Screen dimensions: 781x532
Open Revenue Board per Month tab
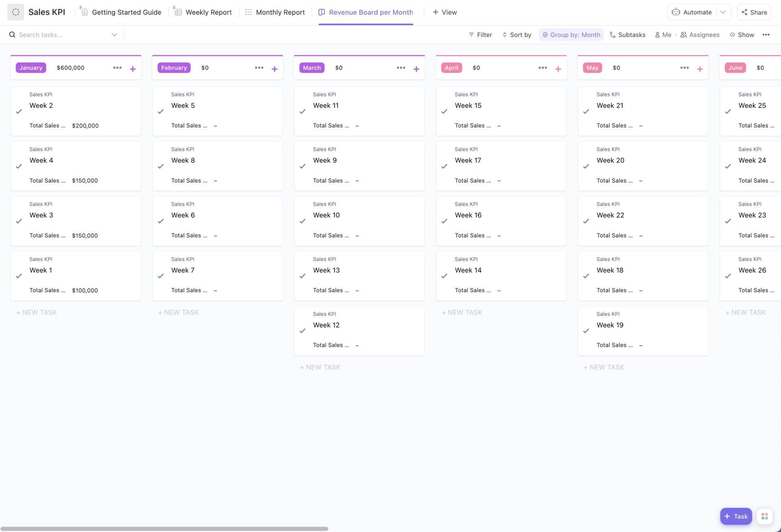[371, 12]
